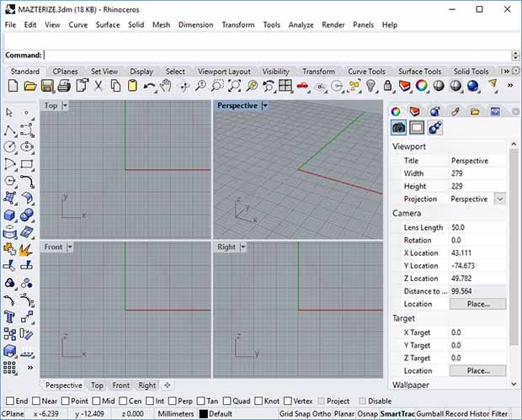Open the Front viewport dropdown arrow

tap(70, 247)
